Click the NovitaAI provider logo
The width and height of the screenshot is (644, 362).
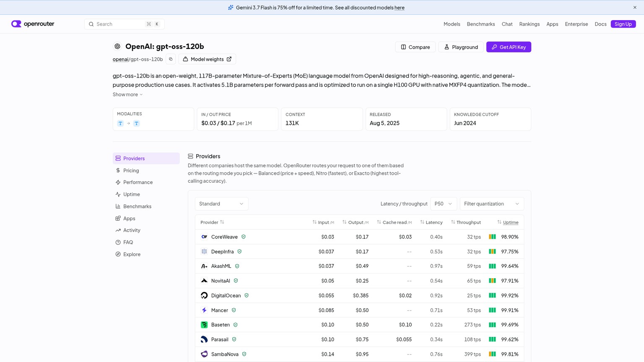click(204, 281)
